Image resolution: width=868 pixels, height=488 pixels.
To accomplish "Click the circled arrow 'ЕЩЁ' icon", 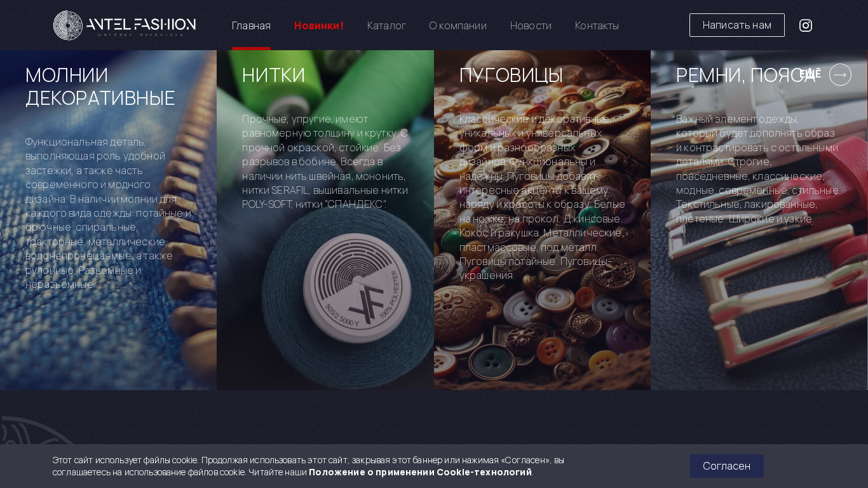I will 840,74.
